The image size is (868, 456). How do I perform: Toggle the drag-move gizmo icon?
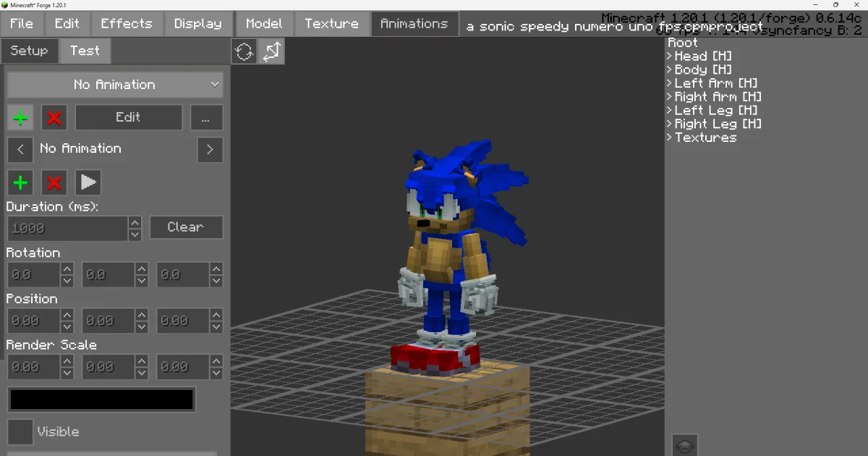pos(271,51)
